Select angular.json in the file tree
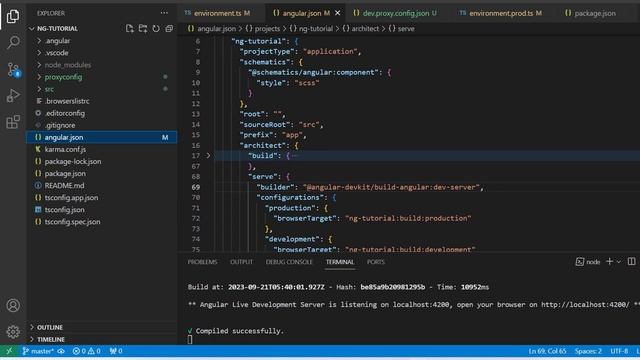 point(102,137)
